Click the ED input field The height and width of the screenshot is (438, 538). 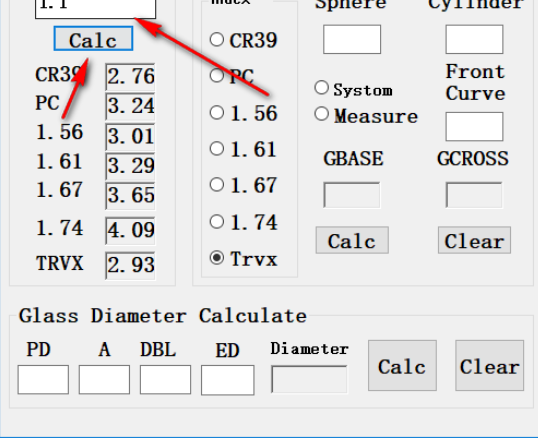coord(228,380)
